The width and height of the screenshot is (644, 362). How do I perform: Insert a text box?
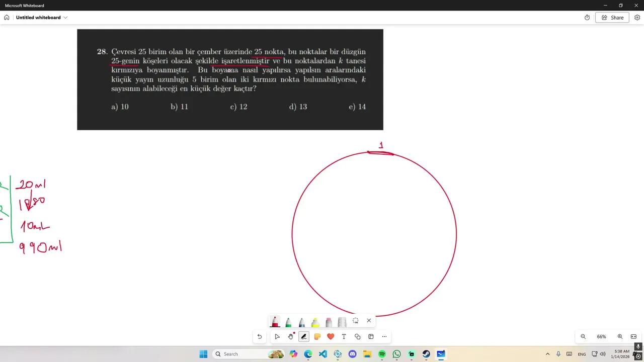tap(344, 336)
